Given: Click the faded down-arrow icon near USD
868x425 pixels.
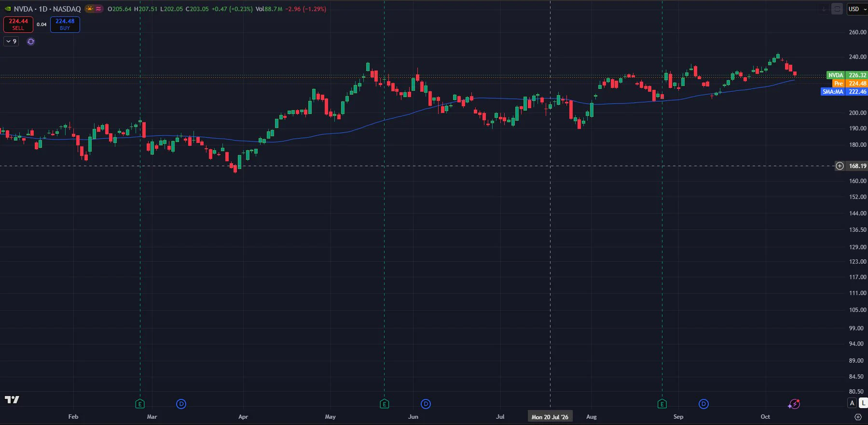Looking at the screenshot, I should coord(824,9).
